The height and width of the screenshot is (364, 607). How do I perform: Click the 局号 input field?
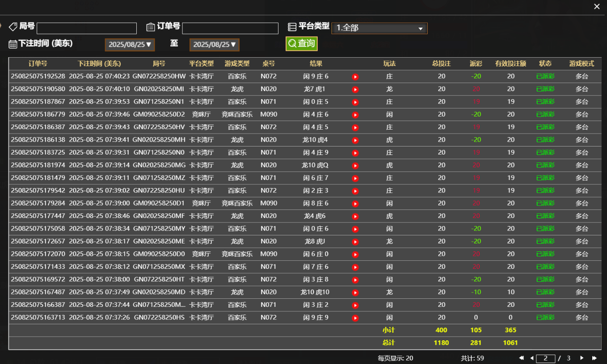click(x=86, y=28)
